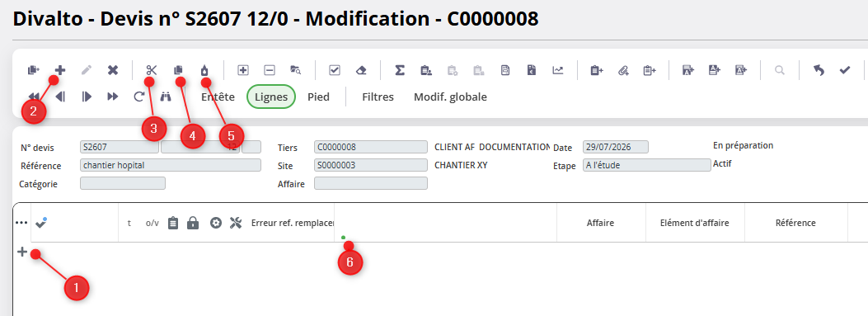Click the En préparation status text
The image size is (868, 316).
(744, 145)
